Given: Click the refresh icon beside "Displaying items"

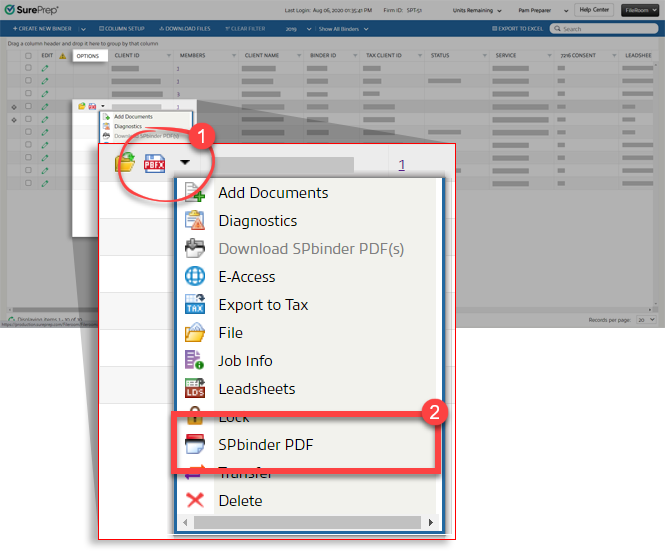Looking at the screenshot, I should pyautogui.click(x=11, y=319).
